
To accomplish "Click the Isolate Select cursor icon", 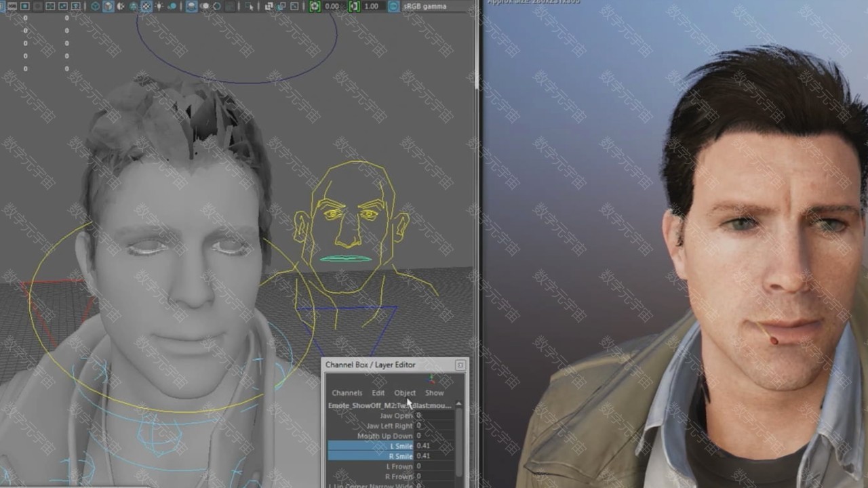I will click(x=250, y=6).
